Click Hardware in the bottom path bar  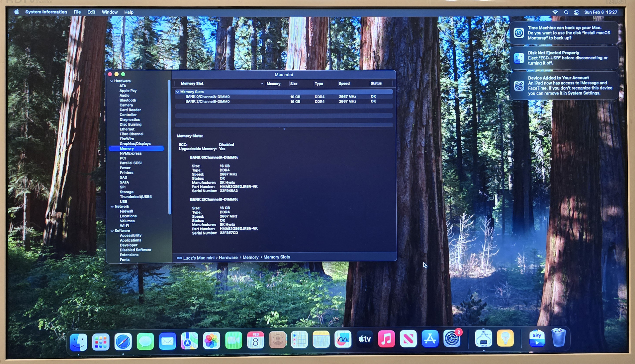(x=228, y=257)
